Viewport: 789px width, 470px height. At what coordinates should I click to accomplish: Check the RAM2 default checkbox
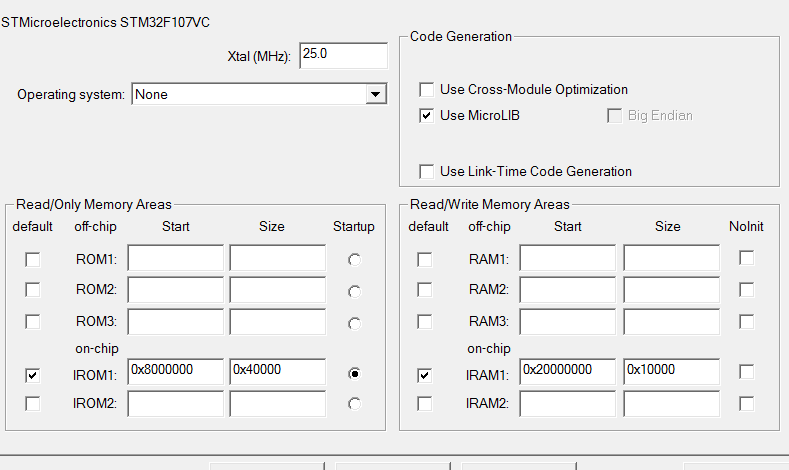point(425,290)
